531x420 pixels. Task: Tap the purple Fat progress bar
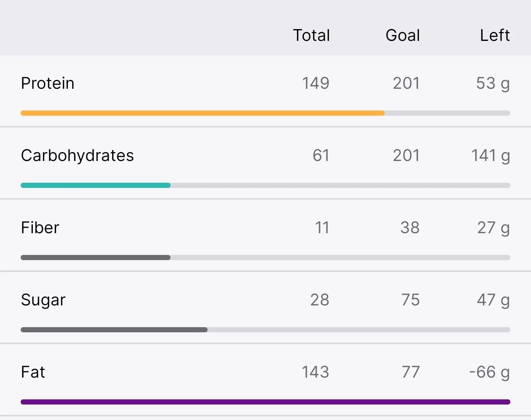[x=265, y=402]
